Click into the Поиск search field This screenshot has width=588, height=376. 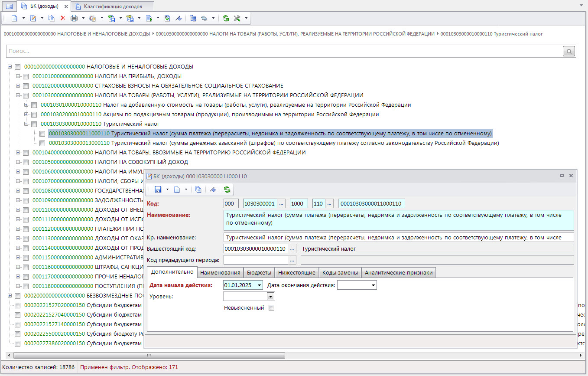pos(284,51)
